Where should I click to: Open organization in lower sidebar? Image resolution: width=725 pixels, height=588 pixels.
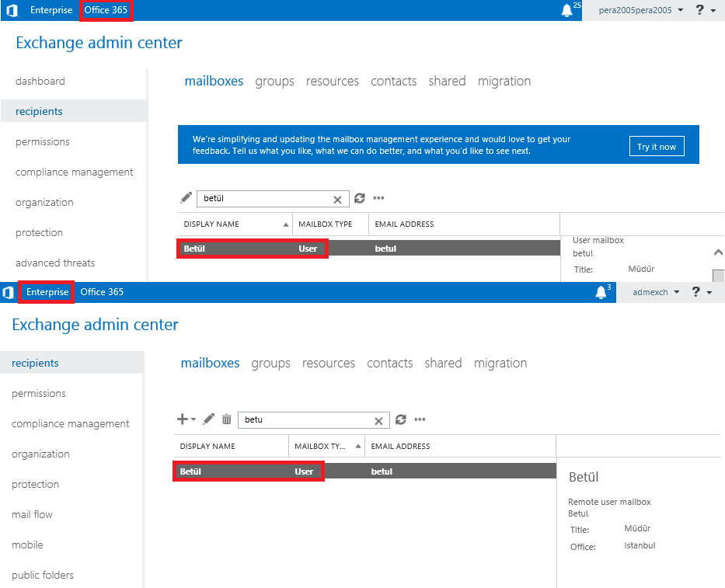[x=40, y=454]
